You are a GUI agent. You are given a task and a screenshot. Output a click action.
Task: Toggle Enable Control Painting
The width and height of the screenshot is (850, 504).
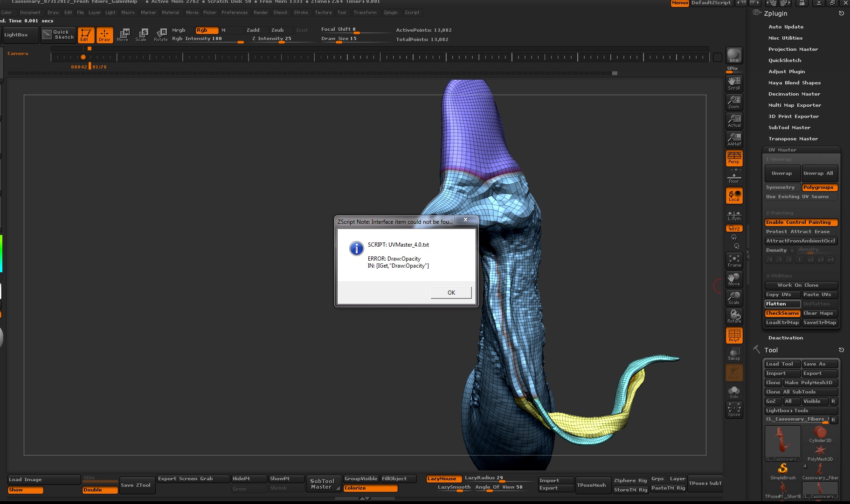pos(801,222)
